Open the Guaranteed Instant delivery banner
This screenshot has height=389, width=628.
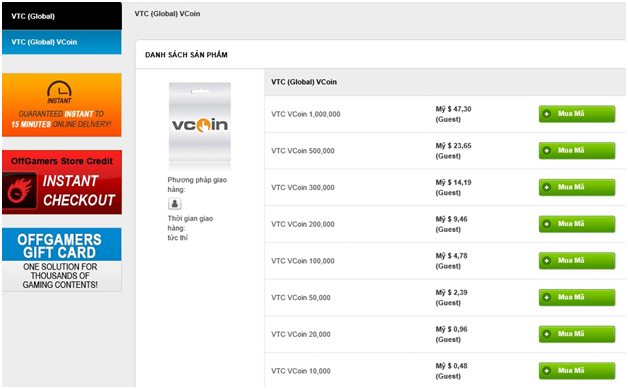point(62,105)
